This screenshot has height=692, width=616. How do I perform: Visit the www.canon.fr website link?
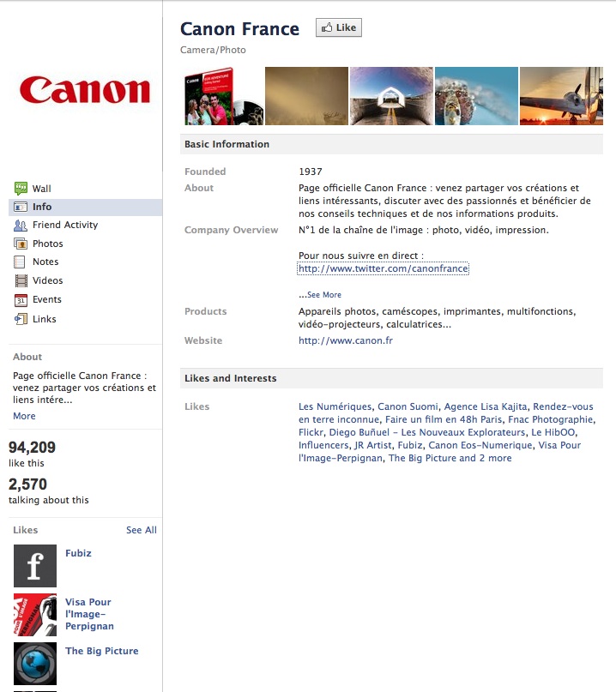click(x=345, y=340)
